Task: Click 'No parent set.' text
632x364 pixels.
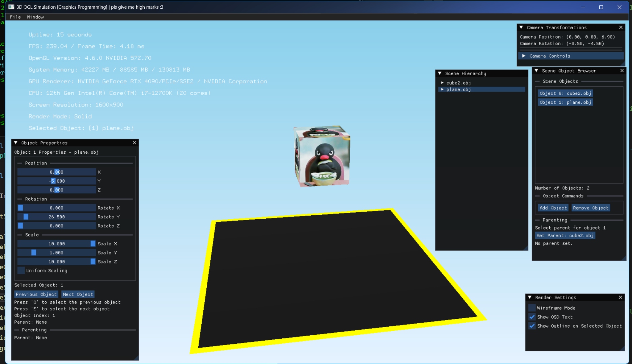Action: point(554,243)
